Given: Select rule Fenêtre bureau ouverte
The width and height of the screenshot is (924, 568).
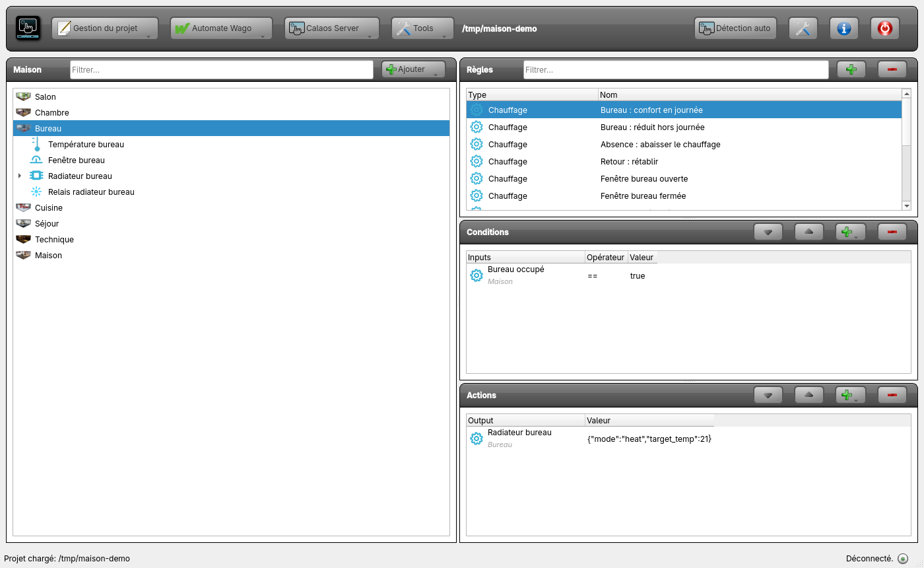Looking at the screenshot, I should click(684, 179).
